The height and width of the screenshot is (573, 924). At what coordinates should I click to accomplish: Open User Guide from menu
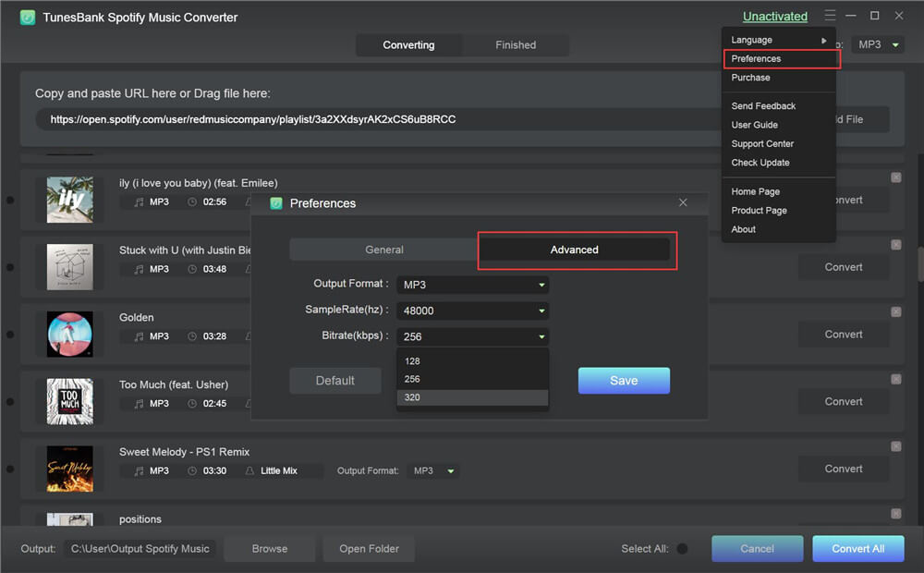[779, 125]
